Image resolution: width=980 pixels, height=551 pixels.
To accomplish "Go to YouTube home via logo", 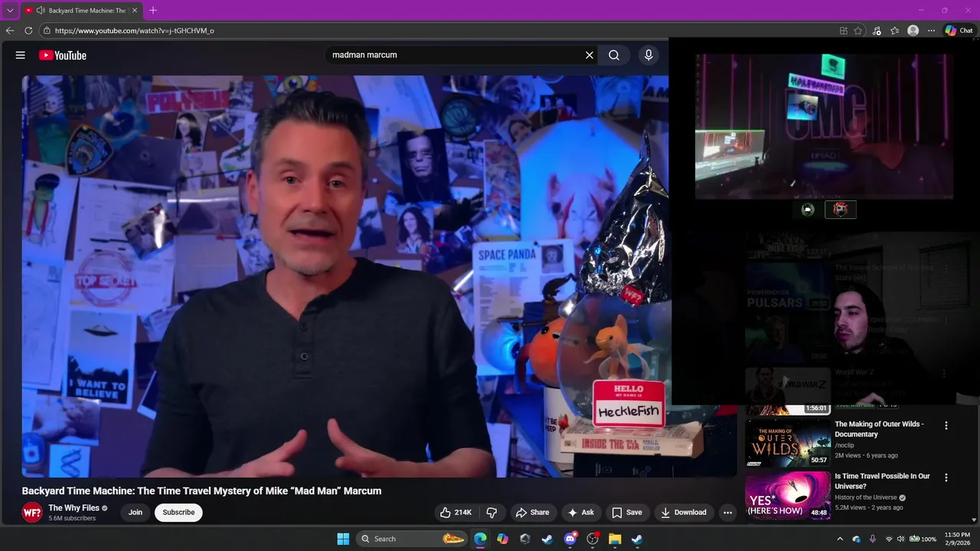I will tap(63, 55).
